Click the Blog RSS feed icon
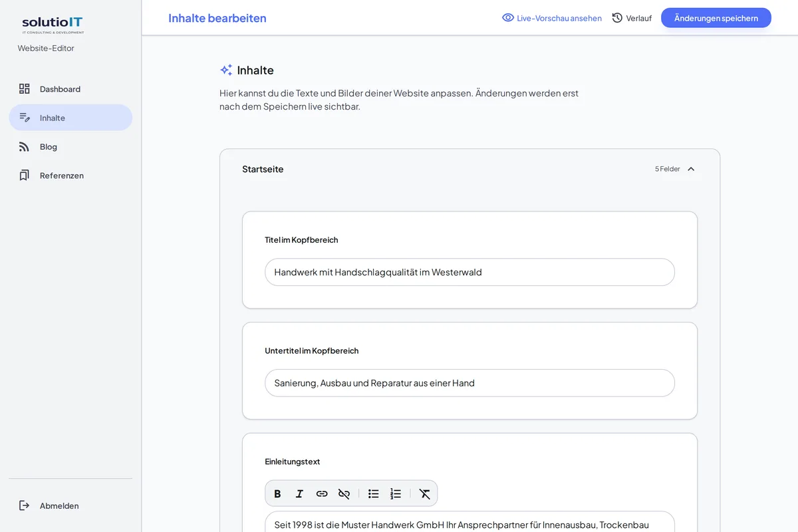 coord(25,146)
